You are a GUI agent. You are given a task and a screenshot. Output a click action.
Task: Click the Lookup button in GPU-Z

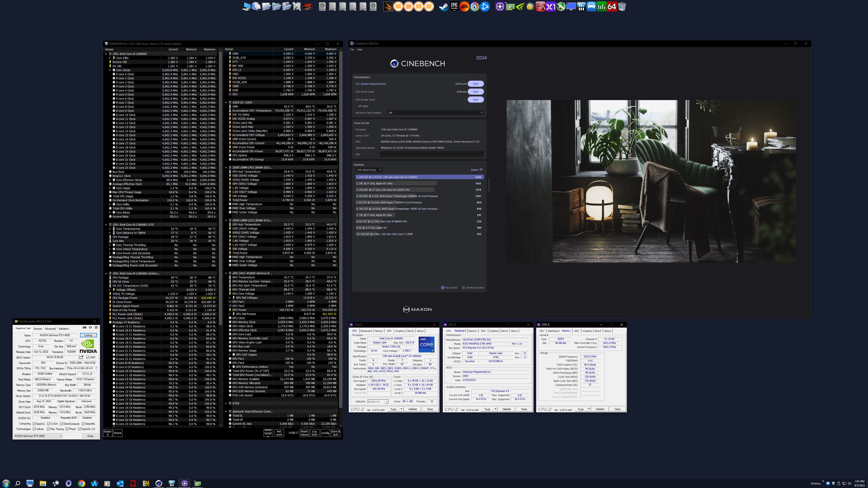tap(88, 335)
